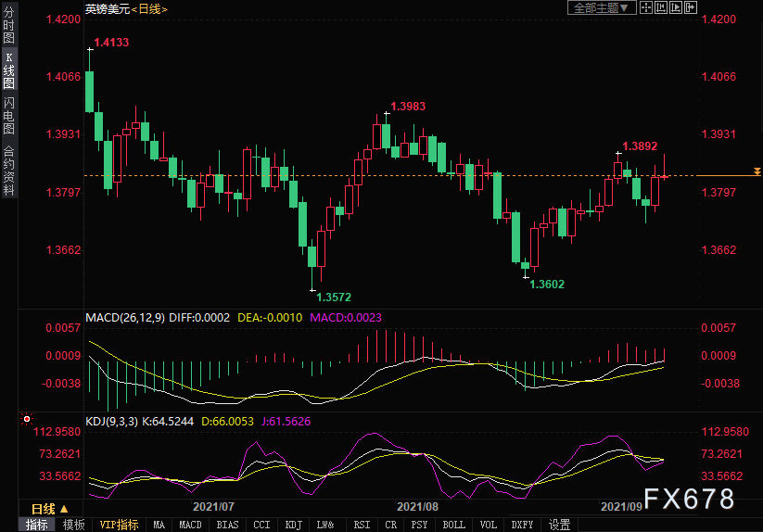Switch indicator to CCI

point(262,525)
